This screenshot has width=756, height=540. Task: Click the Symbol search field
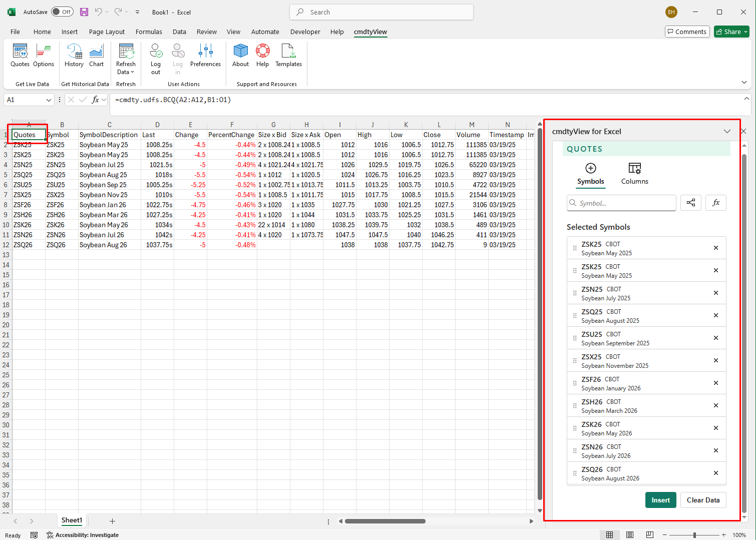pyautogui.click(x=621, y=203)
